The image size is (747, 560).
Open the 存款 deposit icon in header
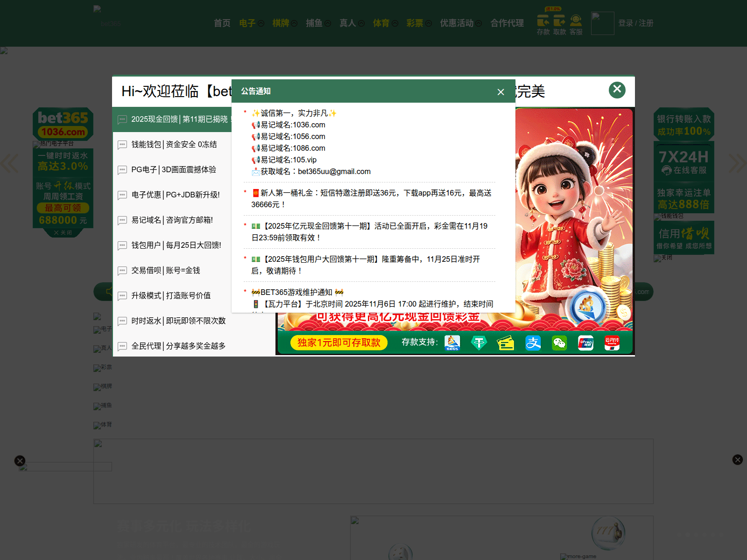click(x=543, y=25)
